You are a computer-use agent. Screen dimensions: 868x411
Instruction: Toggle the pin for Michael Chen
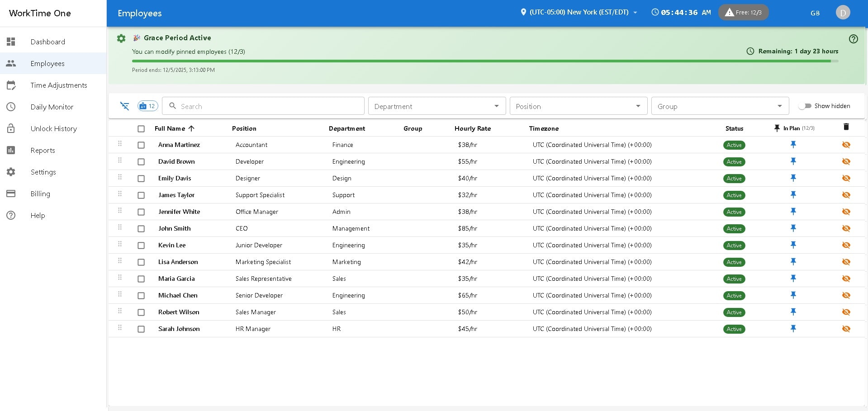click(x=793, y=295)
